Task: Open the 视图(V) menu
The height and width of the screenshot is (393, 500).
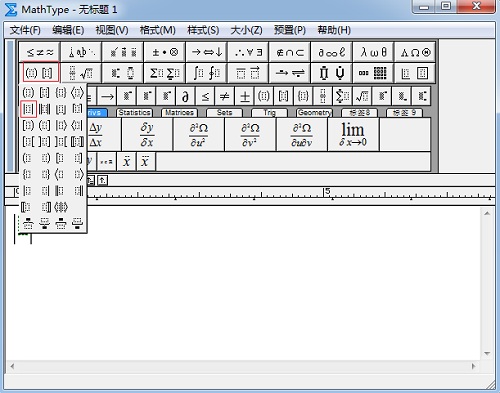Action: tap(112, 30)
